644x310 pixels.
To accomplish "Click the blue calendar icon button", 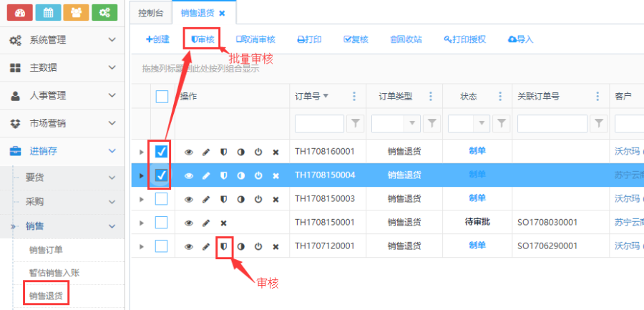I will pos(48,13).
